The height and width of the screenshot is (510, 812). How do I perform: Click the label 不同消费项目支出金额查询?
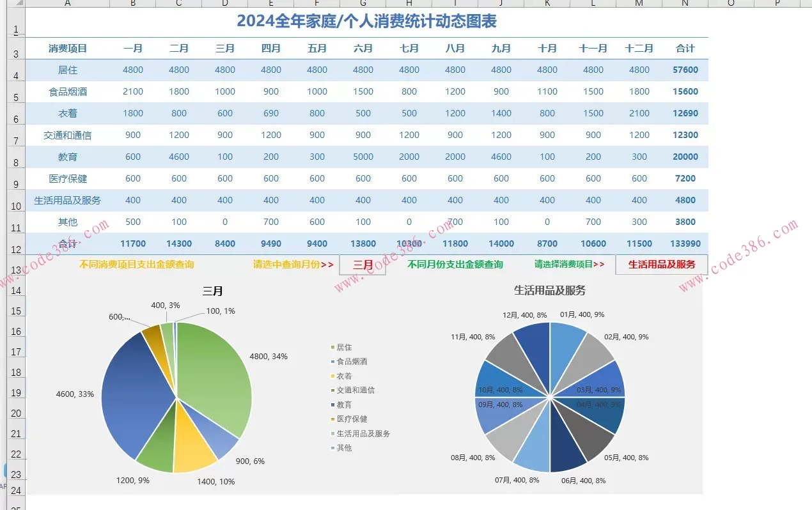[x=137, y=265]
